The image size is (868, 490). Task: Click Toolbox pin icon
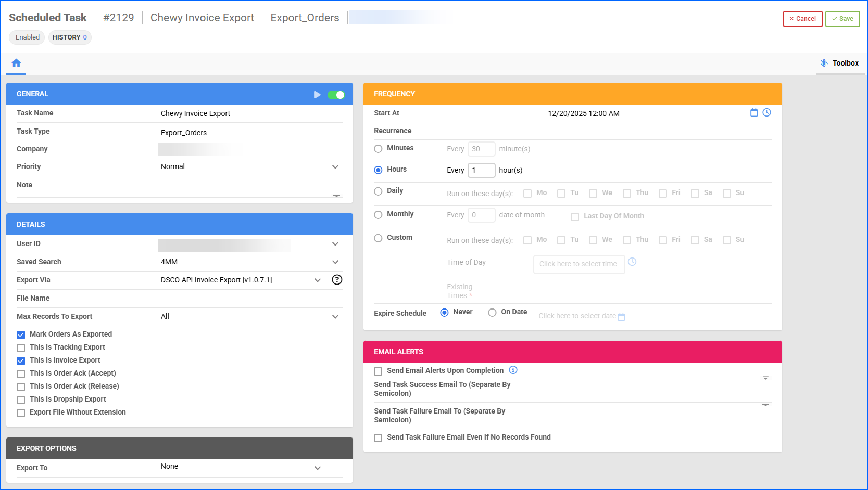pyautogui.click(x=824, y=63)
